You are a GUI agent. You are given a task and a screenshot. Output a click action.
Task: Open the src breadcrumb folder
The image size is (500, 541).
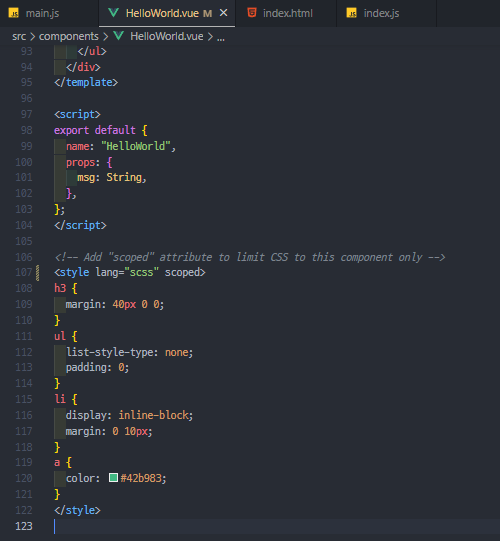(x=19, y=36)
